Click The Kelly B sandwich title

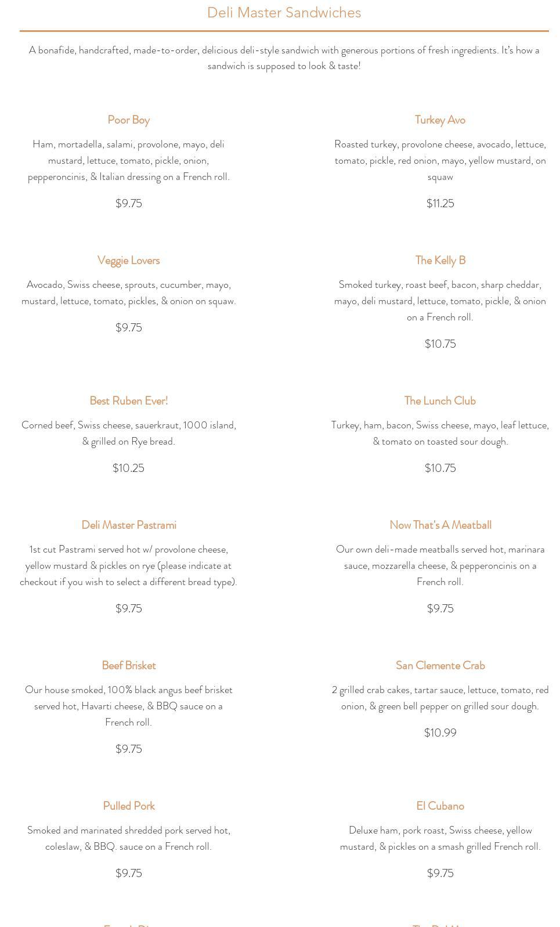click(440, 261)
